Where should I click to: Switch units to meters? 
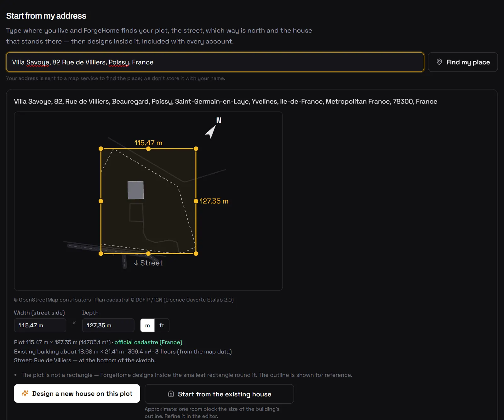point(147,325)
